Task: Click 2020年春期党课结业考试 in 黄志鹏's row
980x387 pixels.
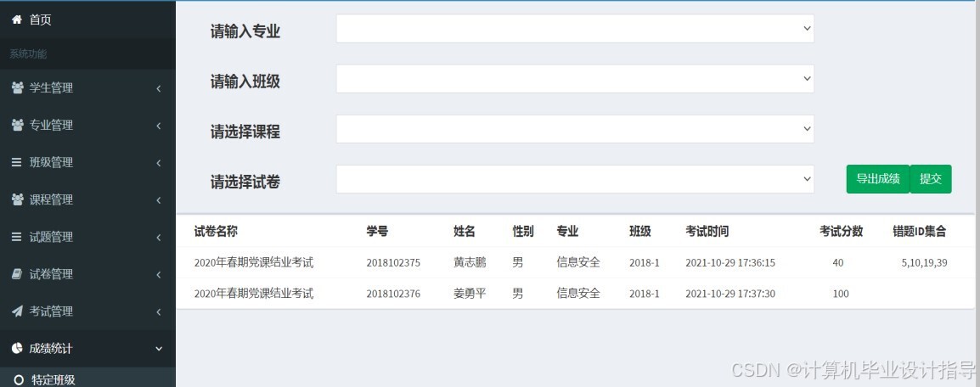Action: tap(254, 263)
